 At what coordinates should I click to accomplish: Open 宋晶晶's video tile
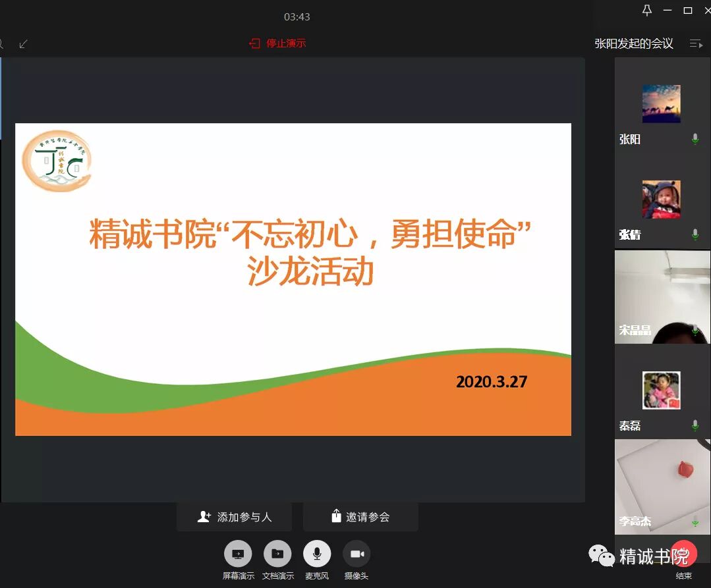point(662,296)
